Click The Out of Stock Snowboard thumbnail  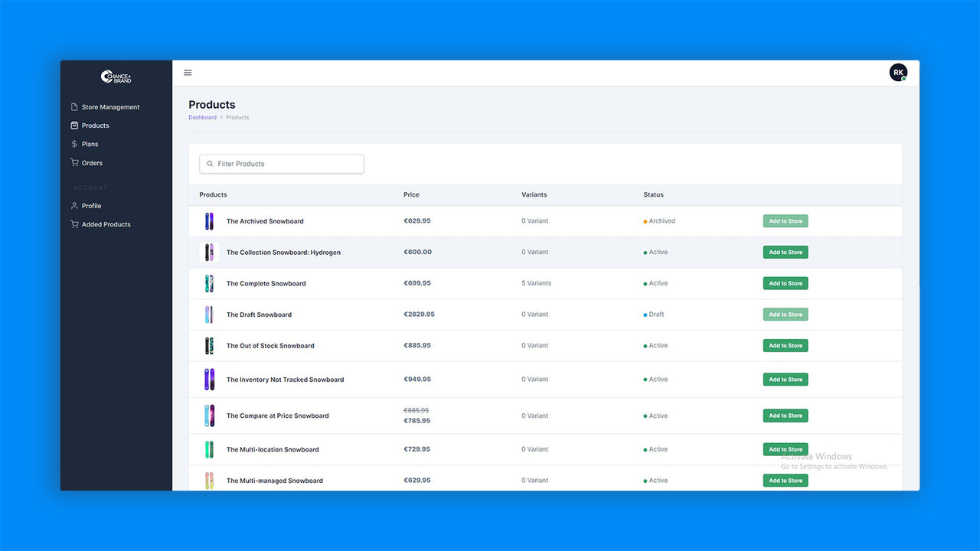(209, 346)
